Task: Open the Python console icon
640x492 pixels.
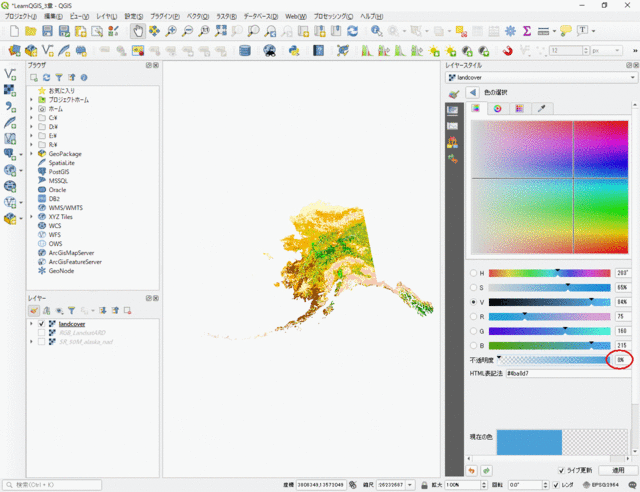Action: (294, 51)
